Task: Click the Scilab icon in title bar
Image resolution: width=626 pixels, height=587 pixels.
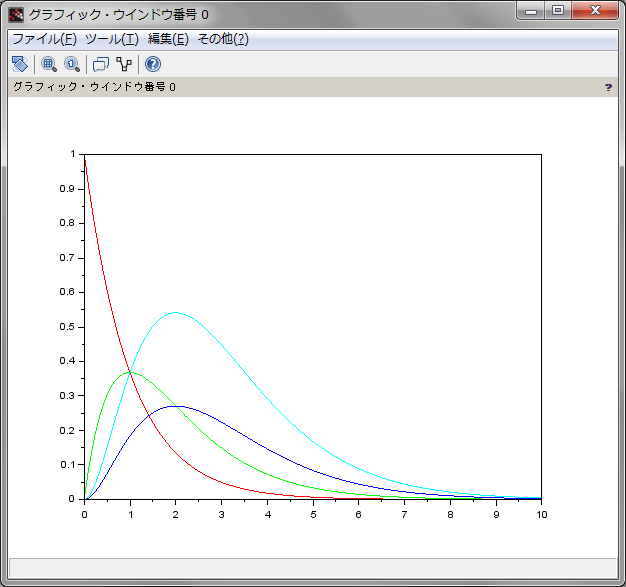Action: click(16, 14)
